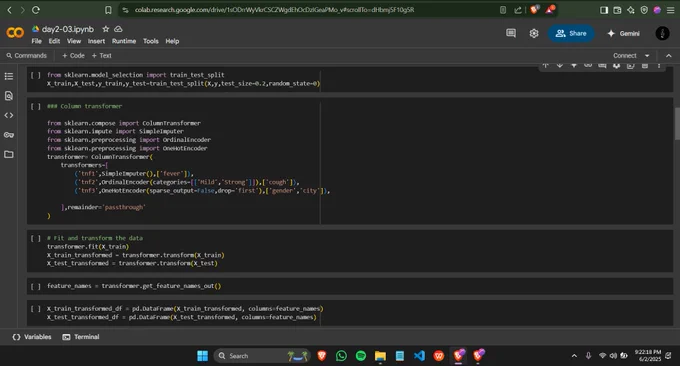Bookmark this page in browser
Viewport: 680px width, 366px height.
point(108,10)
